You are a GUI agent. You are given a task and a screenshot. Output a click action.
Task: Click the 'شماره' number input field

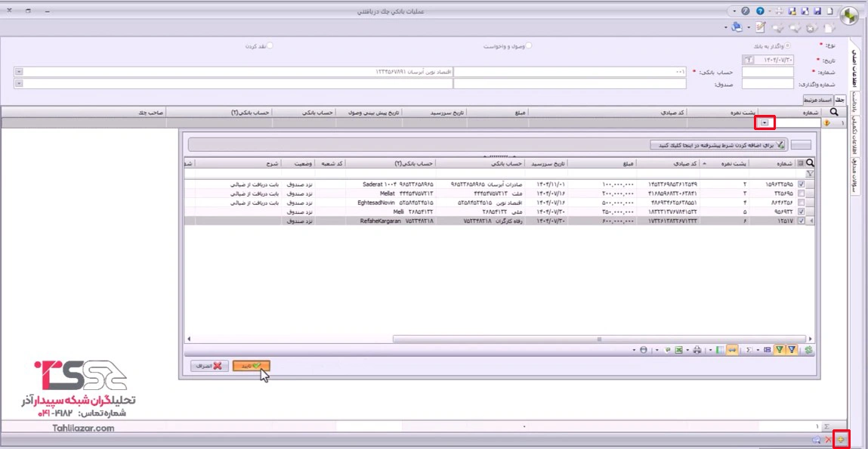pyautogui.click(x=768, y=71)
